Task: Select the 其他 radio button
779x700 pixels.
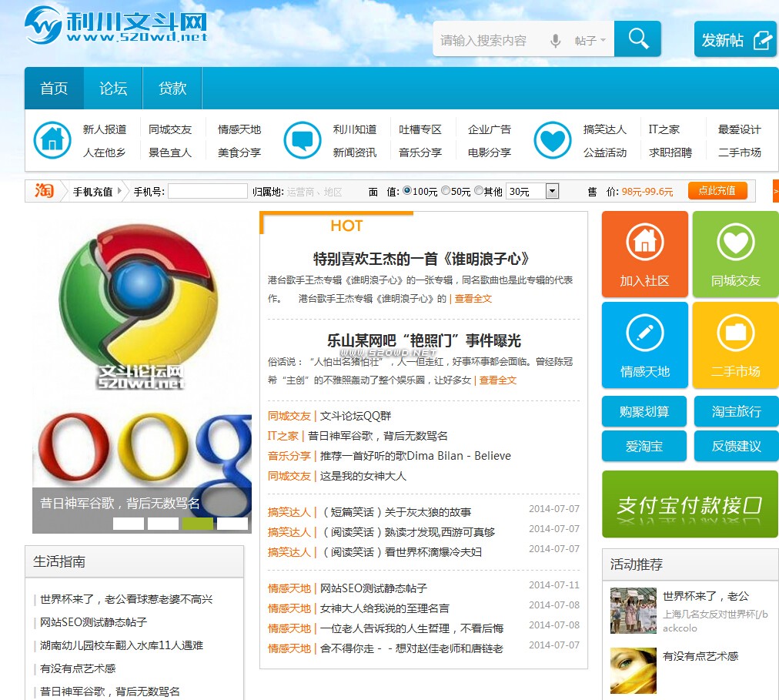Action: click(479, 190)
